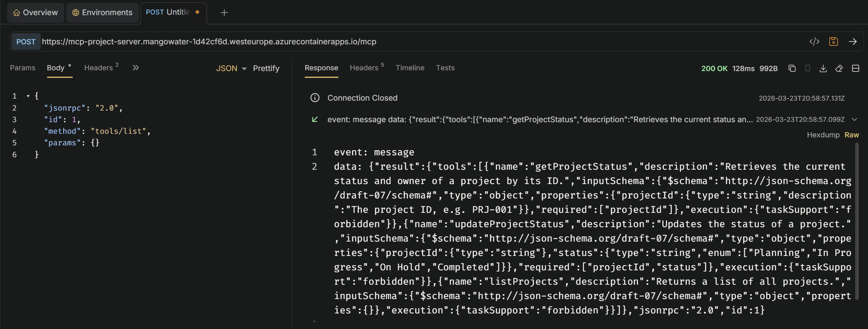Screen dimensions: 868x329
Task: Collapse the event message row chevron
Action: 854,119
